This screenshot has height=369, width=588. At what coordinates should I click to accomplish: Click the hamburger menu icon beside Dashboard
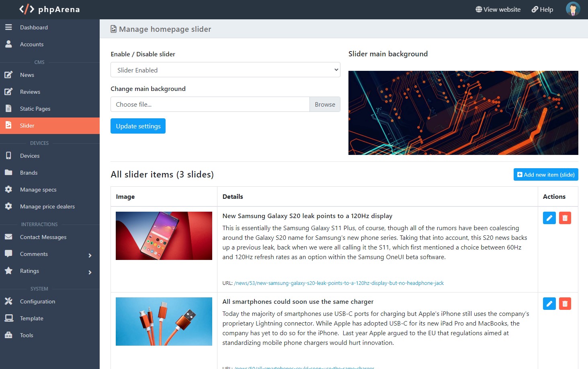click(8, 27)
